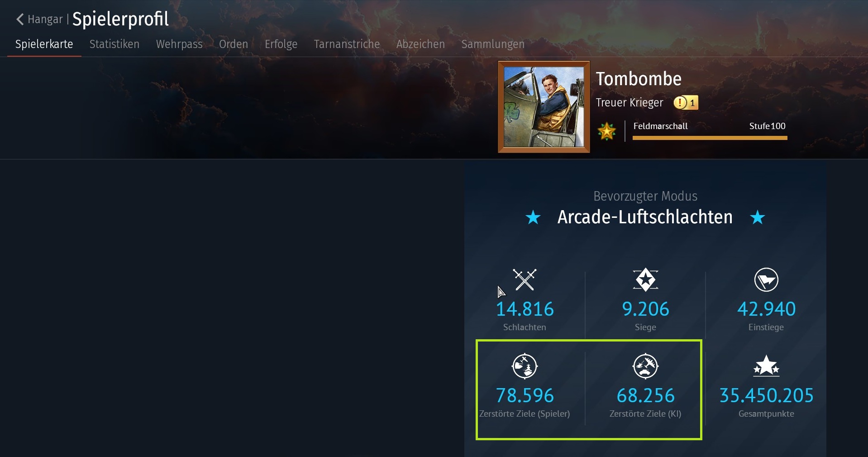
Task: Open the Orden tab
Action: (234, 44)
